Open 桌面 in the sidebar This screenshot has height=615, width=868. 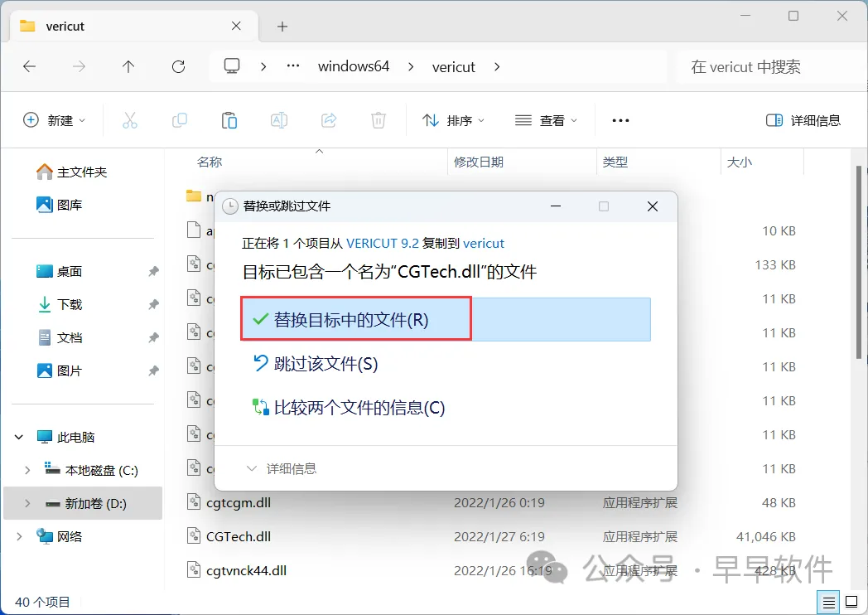[60, 272]
